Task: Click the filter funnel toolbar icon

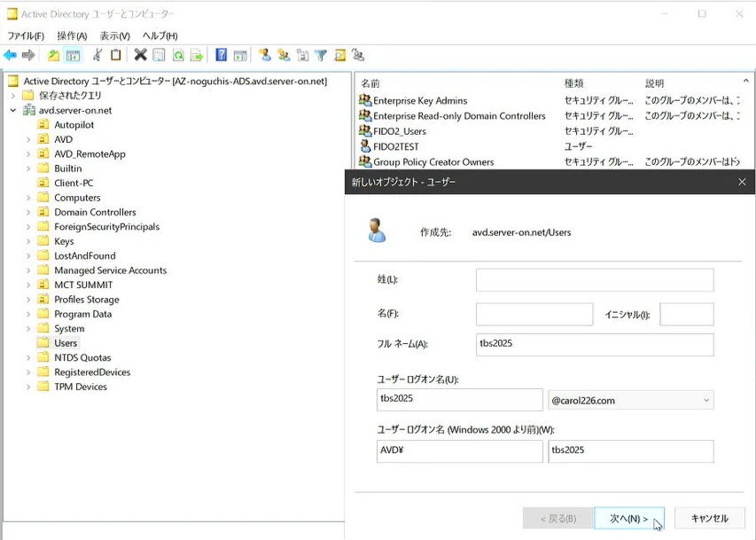Action: coord(321,56)
